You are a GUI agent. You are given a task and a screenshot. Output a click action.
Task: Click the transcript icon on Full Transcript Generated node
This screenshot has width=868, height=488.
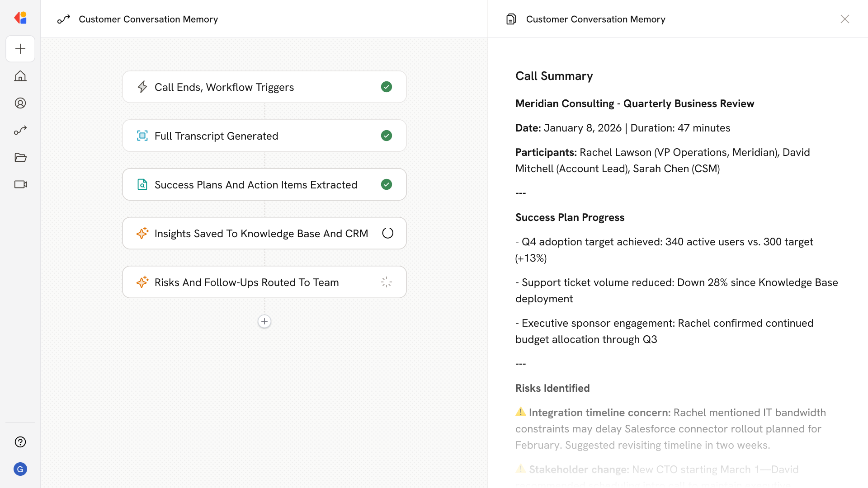point(142,136)
